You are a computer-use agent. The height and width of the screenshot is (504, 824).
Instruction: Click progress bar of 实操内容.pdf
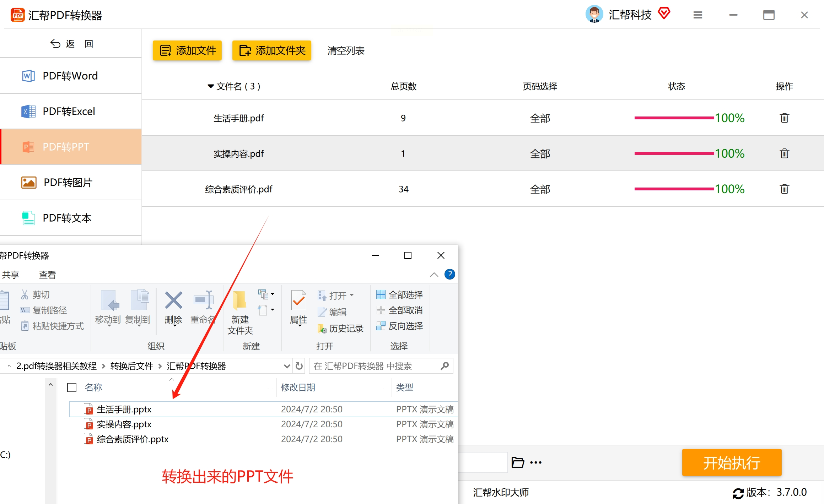point(674,153)
